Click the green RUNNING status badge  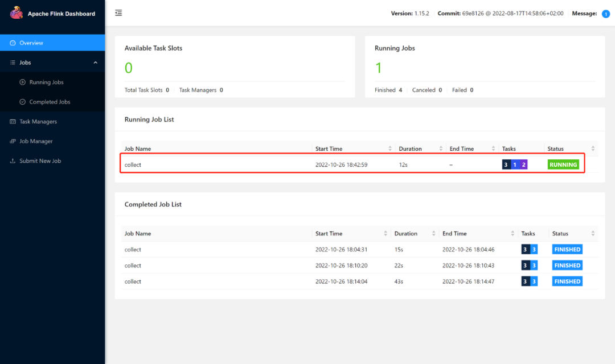click(x=563, y=165)
